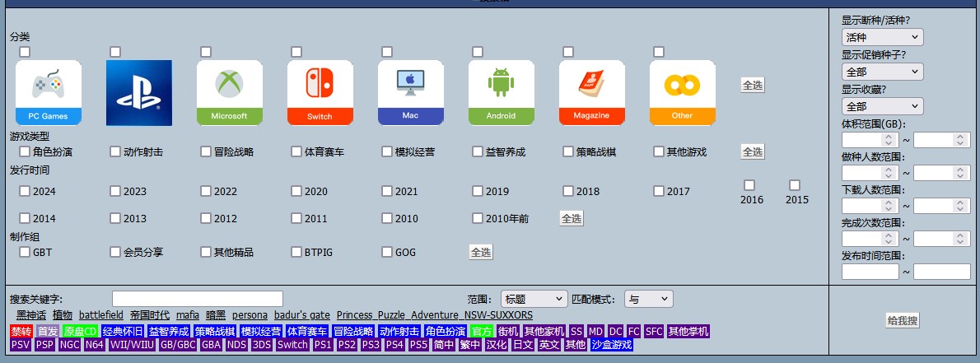Open the 显示促销种子 dropdown
Viewport: 980px width, 363px height.
tap(882, 72)
